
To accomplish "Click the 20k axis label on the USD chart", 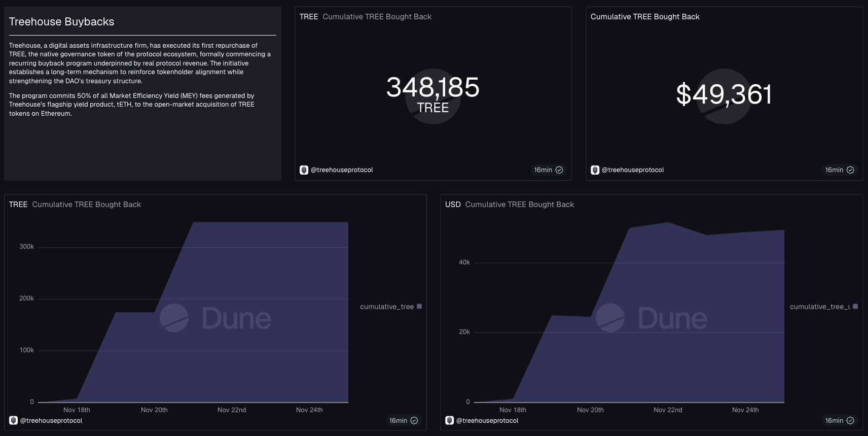I will (464, 332).
